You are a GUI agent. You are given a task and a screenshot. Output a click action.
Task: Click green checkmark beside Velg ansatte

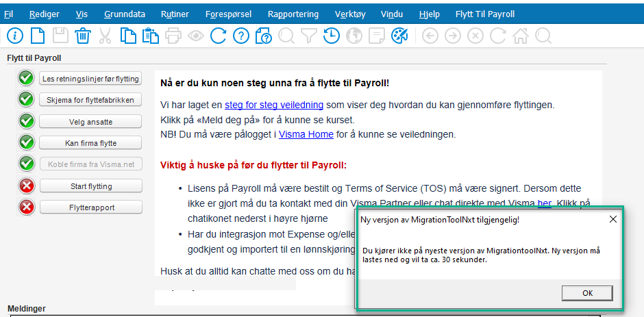point(26,121)
